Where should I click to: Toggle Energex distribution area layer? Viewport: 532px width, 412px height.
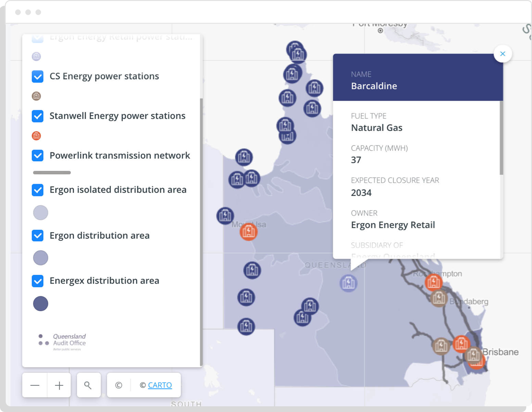click(x=38, y=281)
